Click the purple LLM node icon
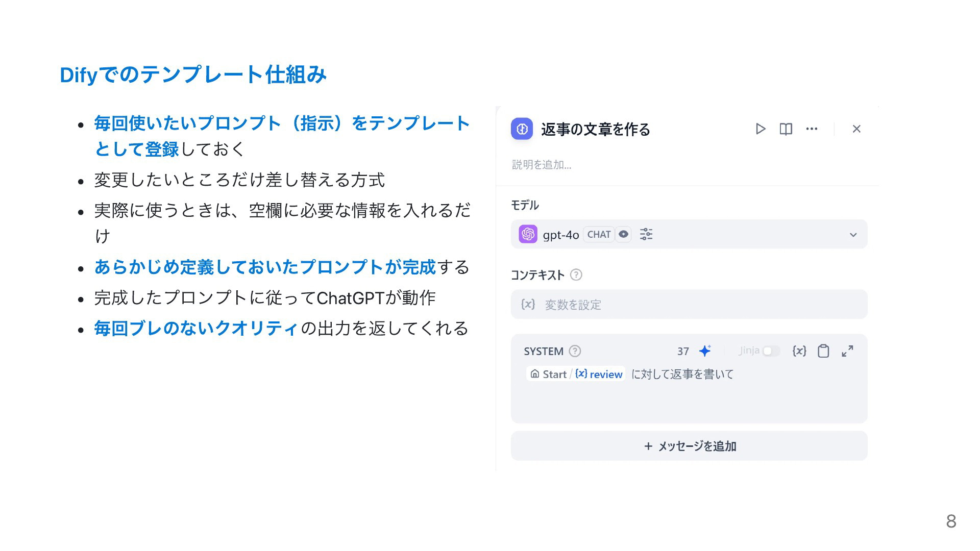This screenshot has width=980, height=551. click(522, 129)
